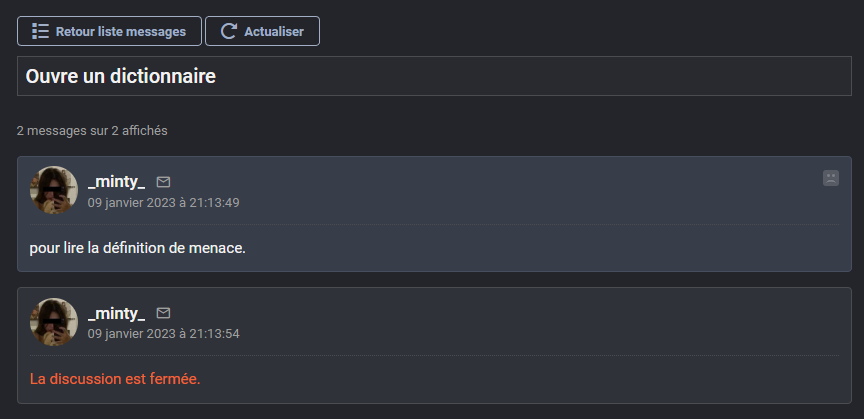Open private message envelope on second post
Viewport: 864px width, 419px height.
point(164,313)
